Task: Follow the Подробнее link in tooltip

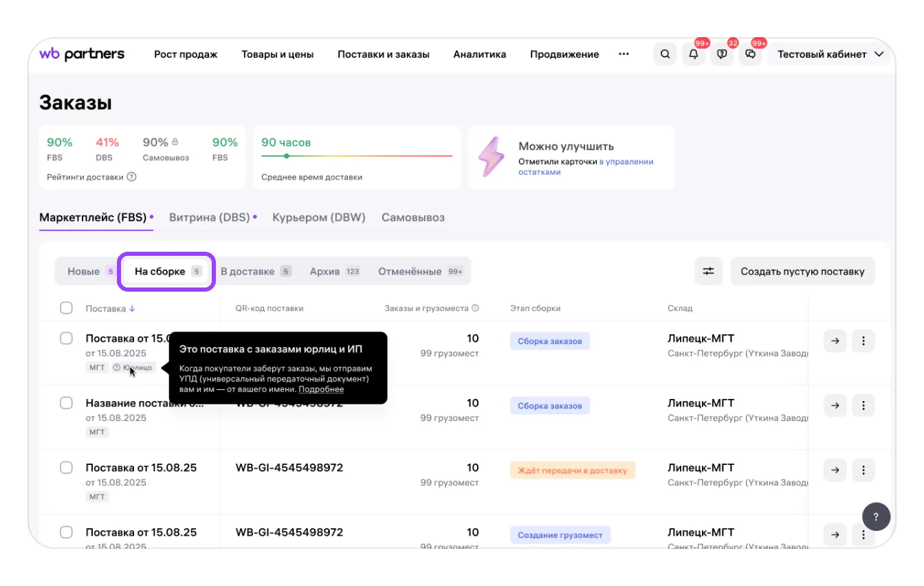Action: 321,389
